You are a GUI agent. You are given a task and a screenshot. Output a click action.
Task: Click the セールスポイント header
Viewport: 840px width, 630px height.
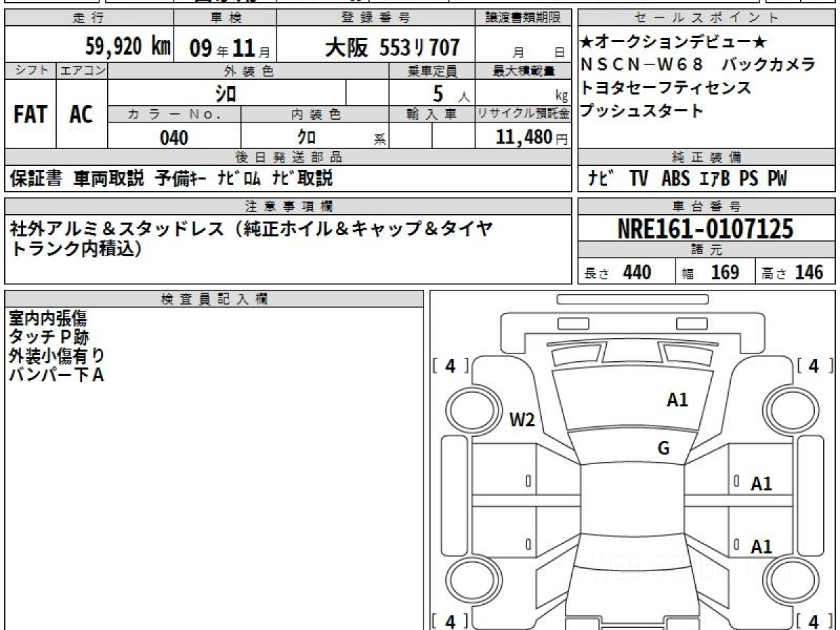(x=706, y=18)
